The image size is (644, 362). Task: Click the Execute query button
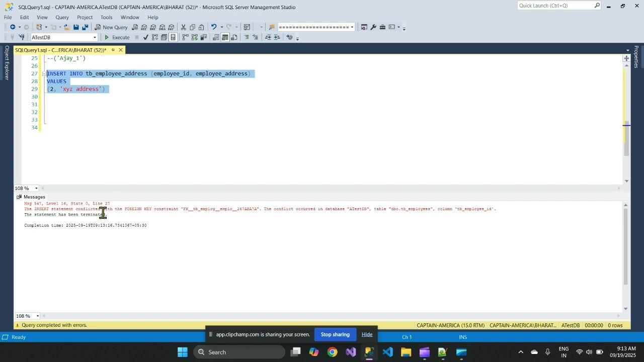pyautogui.click(x=117, y=37)
